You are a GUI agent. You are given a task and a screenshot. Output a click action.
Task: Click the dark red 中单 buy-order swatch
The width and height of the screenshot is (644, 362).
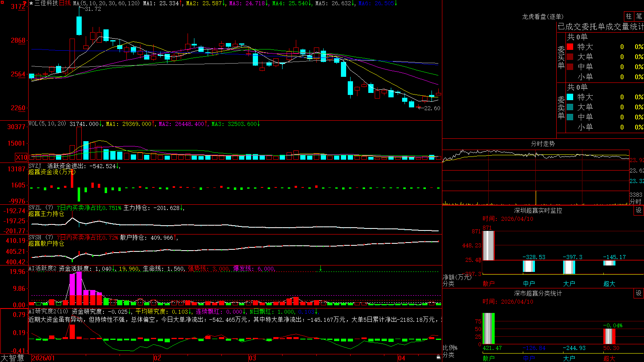[570, 67]
